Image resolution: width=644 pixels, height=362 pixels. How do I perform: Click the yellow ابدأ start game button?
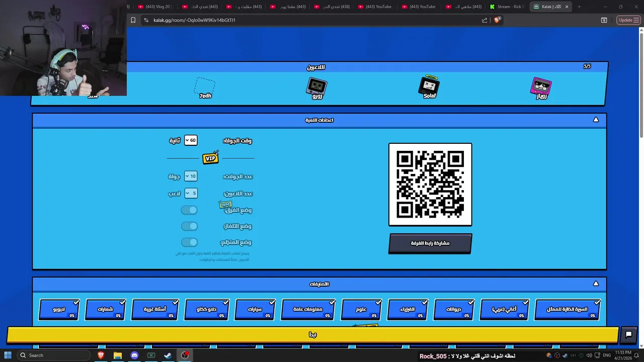click(312, 335)
